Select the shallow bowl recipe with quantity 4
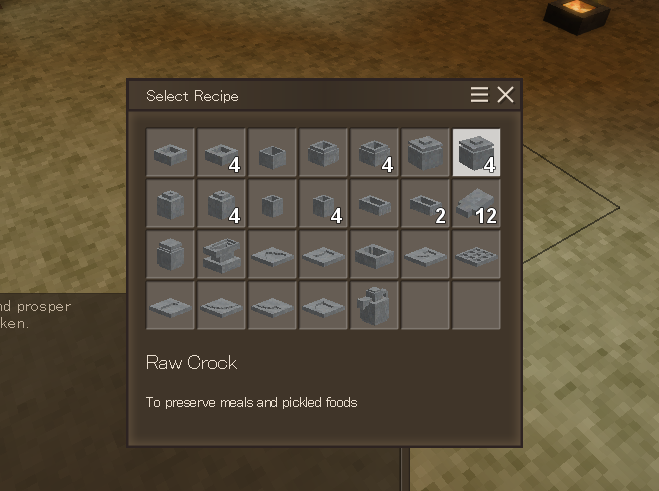 click(221, 153)
